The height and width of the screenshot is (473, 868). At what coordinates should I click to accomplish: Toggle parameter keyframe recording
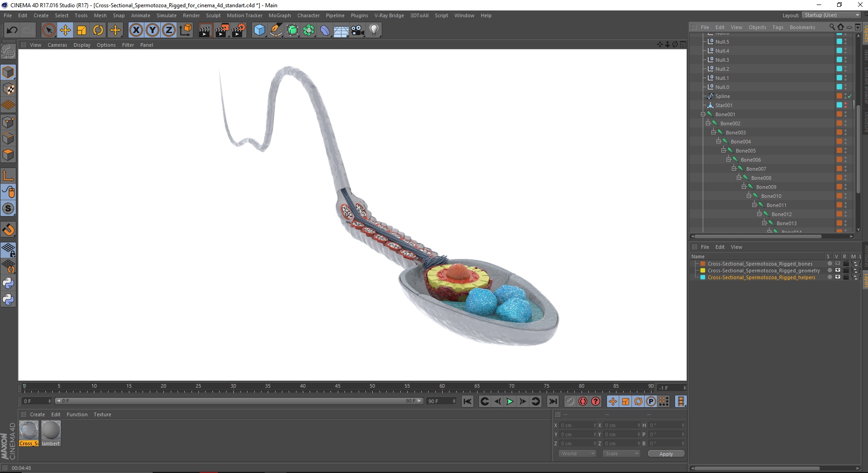point(651,401)
